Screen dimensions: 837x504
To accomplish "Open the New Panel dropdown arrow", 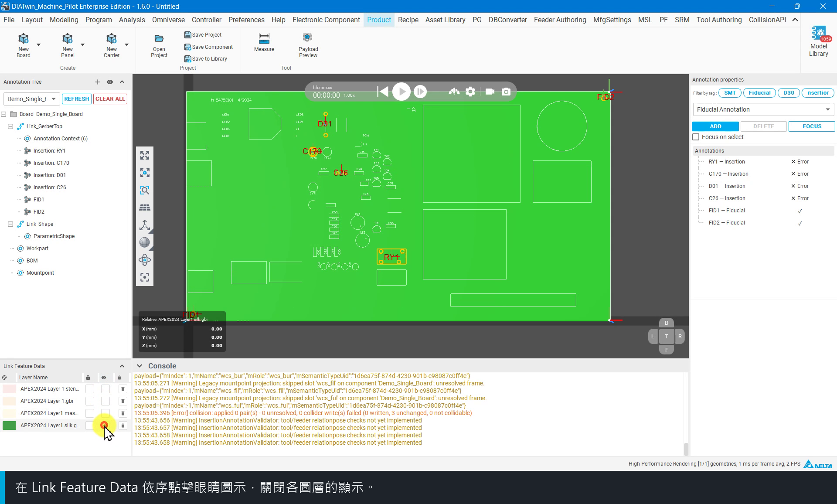I will tap(82, 45).
